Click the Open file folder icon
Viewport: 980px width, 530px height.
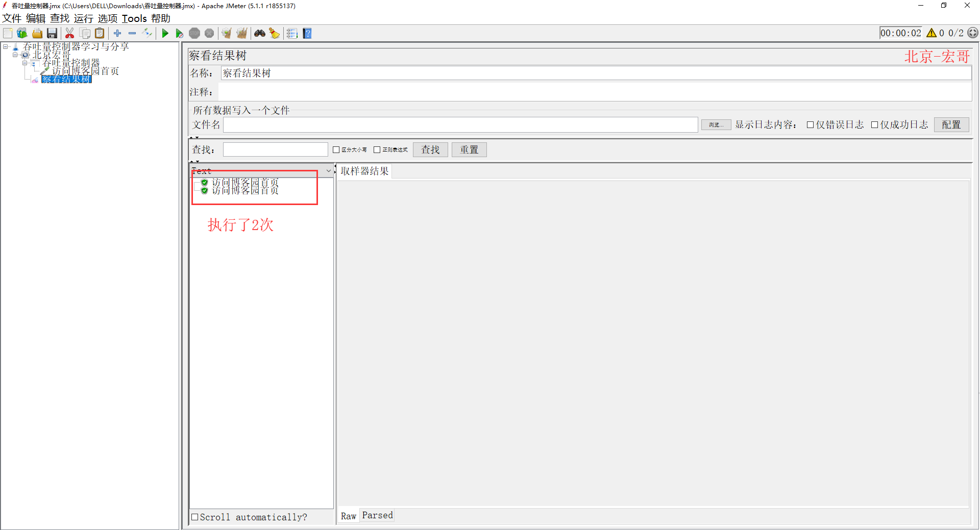pyautogui.click(x=37, y=33)
